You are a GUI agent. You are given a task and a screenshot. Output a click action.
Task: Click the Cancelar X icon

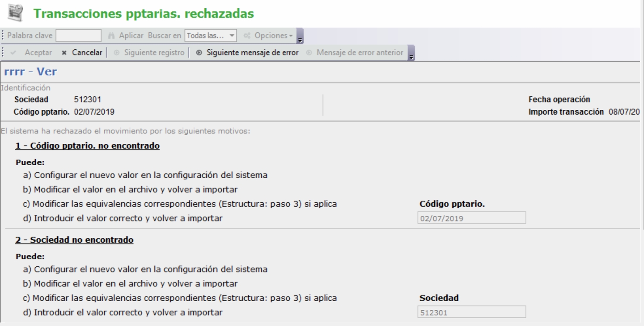pos(64,53)
